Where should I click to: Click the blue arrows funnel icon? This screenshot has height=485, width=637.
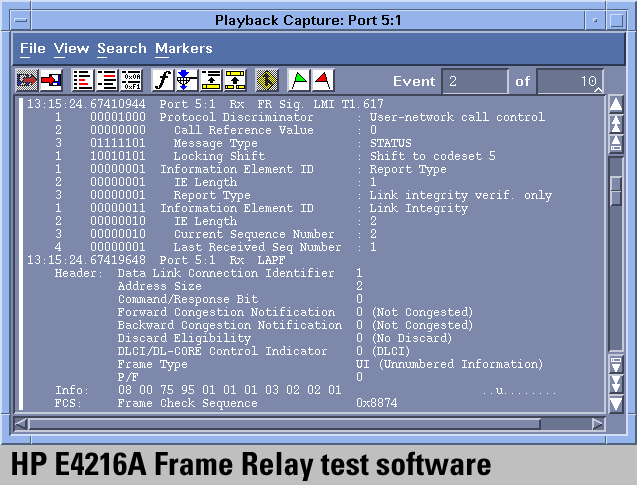[x=186, y=80]
